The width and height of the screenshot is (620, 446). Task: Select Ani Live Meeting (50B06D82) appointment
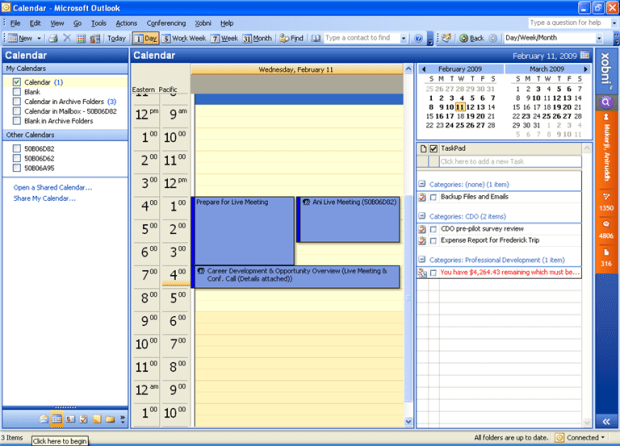pos(348,219)
